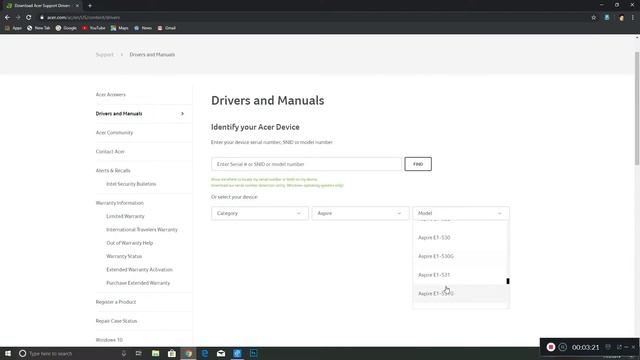The width and height of the screenshot is (640, 360).
Task: Open Intel Security Bulletins link
Action: tap(131, 184)
